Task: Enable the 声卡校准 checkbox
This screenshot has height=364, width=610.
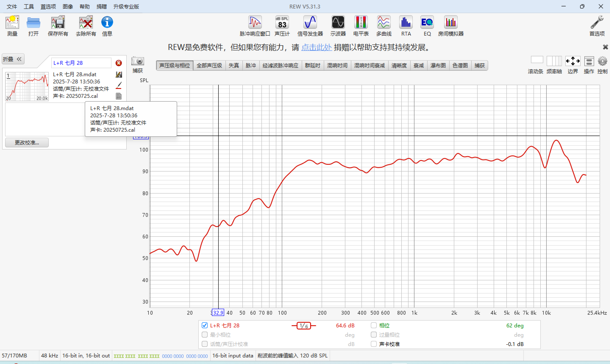Action: [x=374, y=344]
